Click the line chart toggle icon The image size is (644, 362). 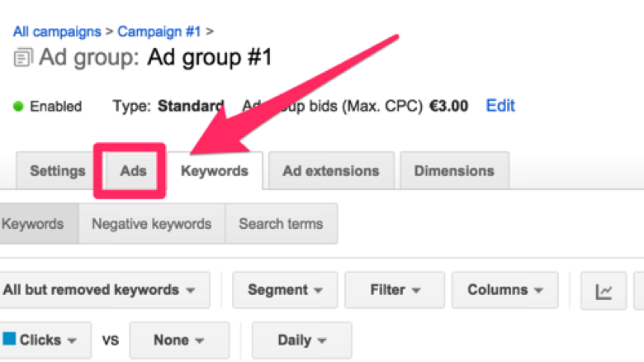[x=604, y=291]
